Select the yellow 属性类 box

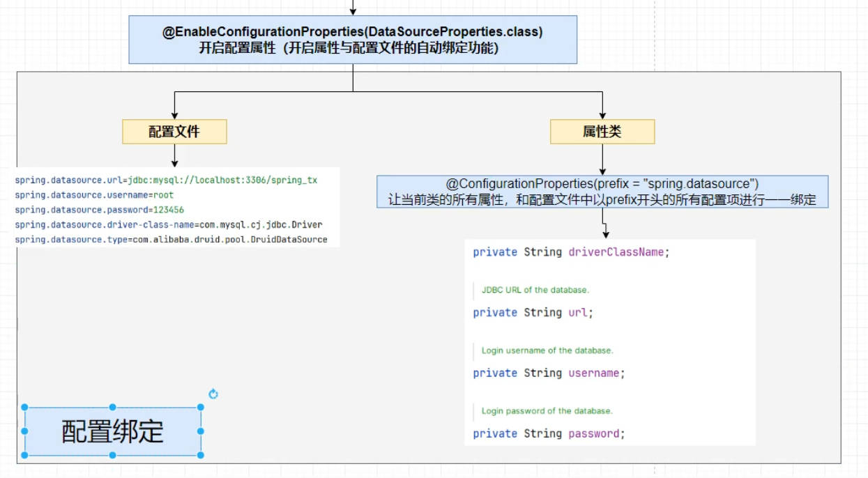tap(602, 132)
